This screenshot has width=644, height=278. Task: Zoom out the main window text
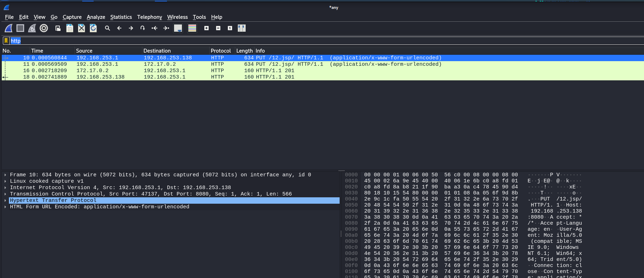[218, 28]
